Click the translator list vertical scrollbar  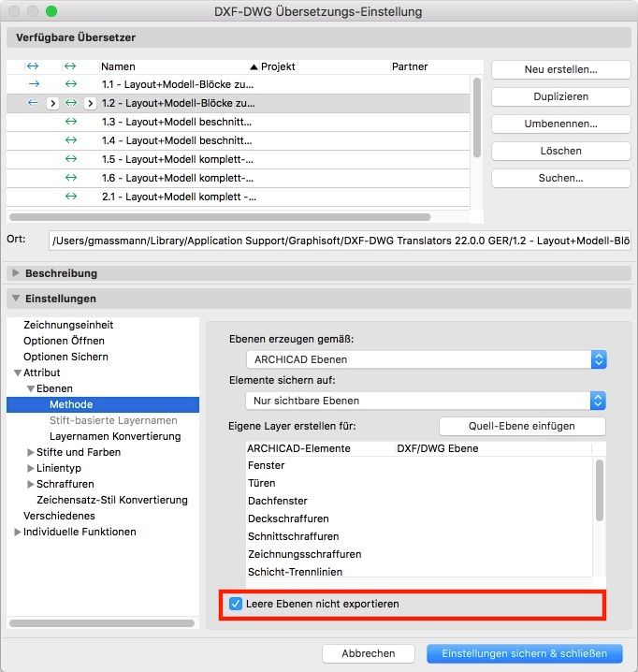[x=476, y=117]
